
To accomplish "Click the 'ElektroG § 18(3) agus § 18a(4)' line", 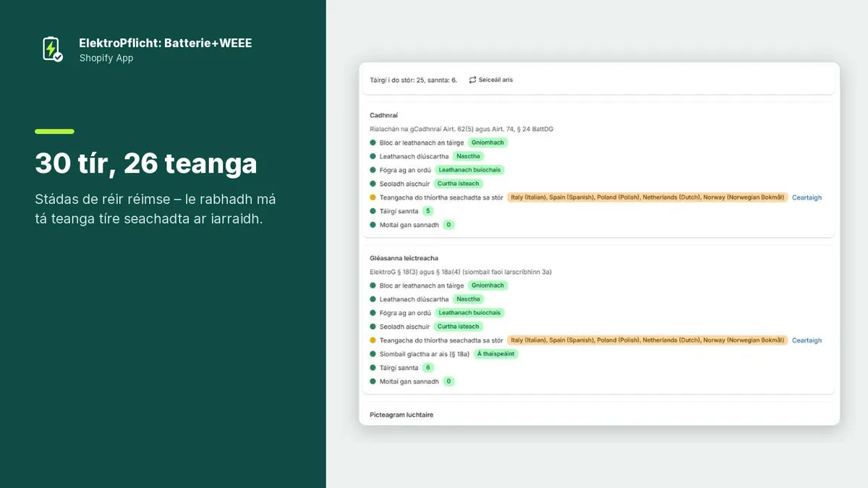I will 461,272.
